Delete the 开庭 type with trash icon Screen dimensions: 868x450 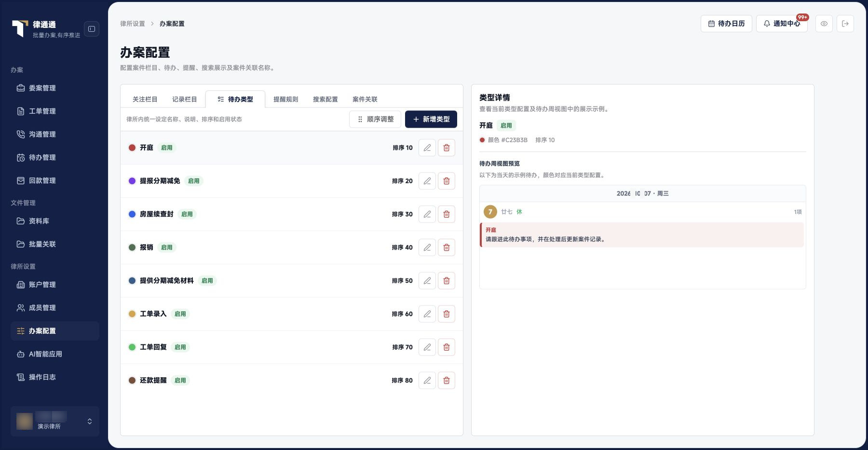(x=447, y=148)
